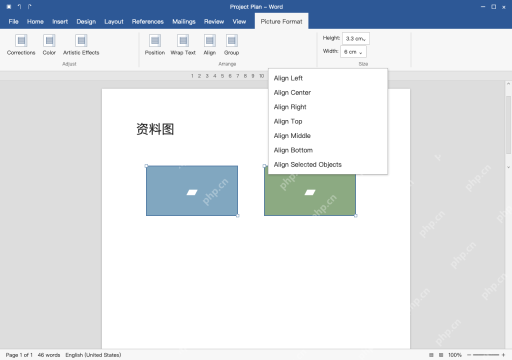
Task: Click the Height label
Action: (x=331, y=38)
